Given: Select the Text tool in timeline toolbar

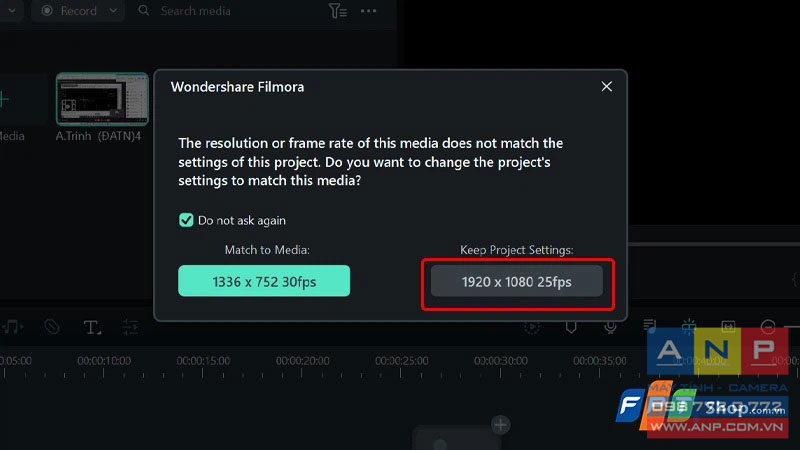Looking at the screenshot, I should [x=92, y=327].
